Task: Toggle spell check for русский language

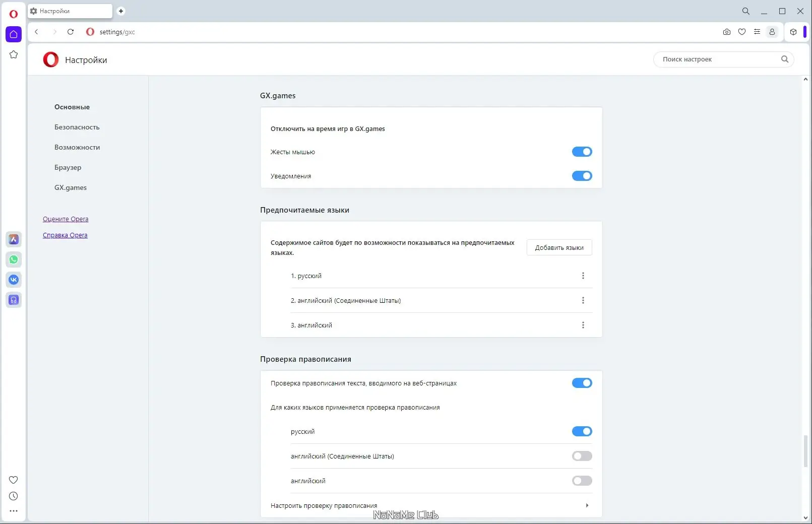Action: [582, 431]
